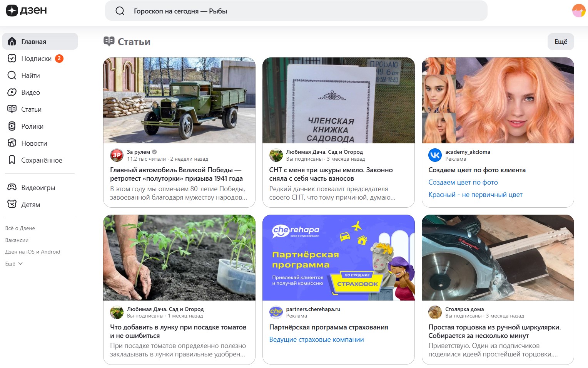The width and height of the screenshot is (588, 368).
Task: Click the VK icon on academy_akcioma channel
Action: [434, 155]
